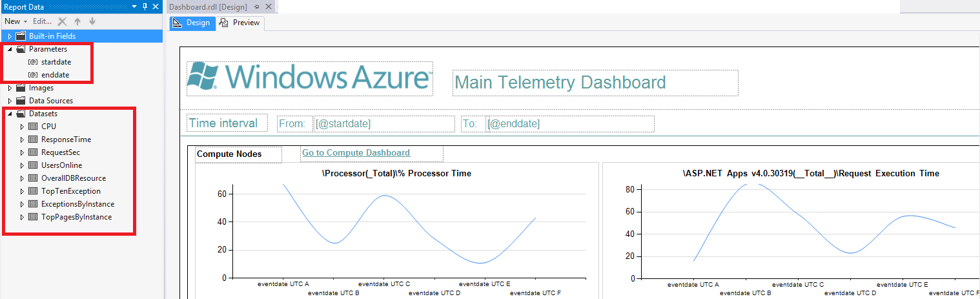This screenshot has height=299, width=980.
Task: Click the OverallDBResource dataset table icon
Action: [33, 178]
